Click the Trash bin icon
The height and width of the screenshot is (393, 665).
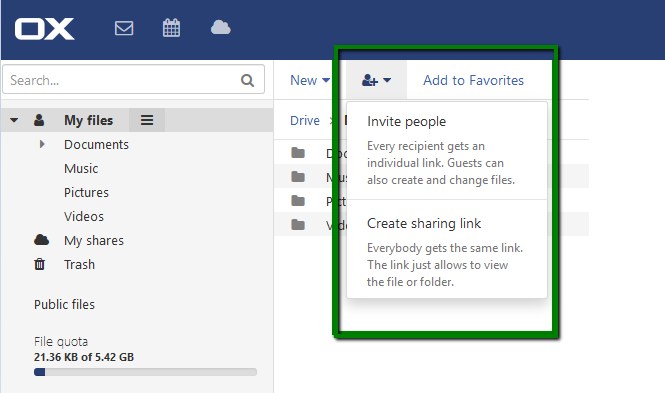39,264
